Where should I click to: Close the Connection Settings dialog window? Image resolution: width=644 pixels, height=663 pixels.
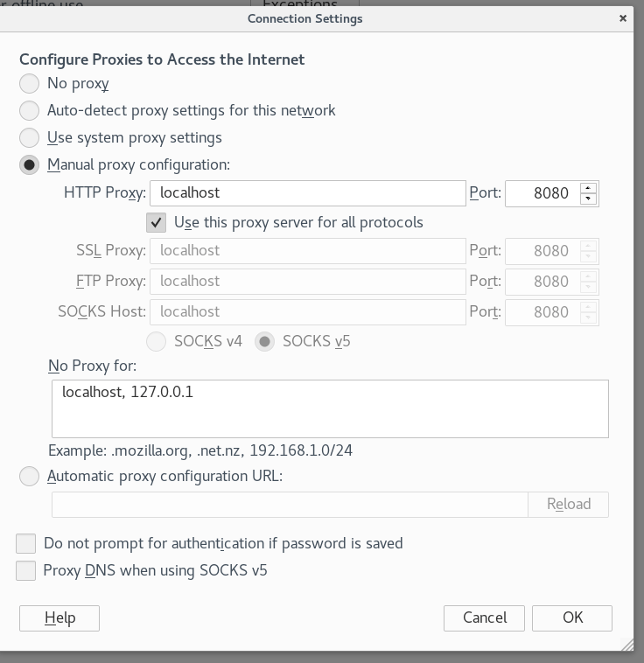pos(622,17)
